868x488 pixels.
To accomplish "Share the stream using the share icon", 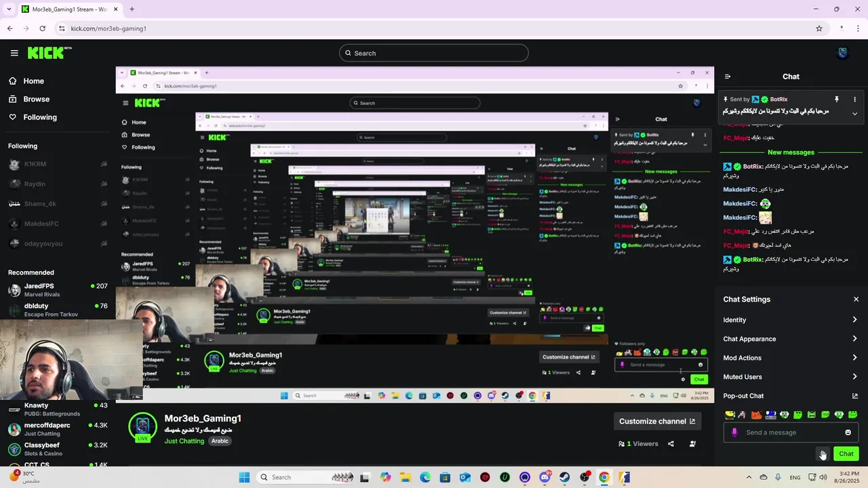I will 671,444.
